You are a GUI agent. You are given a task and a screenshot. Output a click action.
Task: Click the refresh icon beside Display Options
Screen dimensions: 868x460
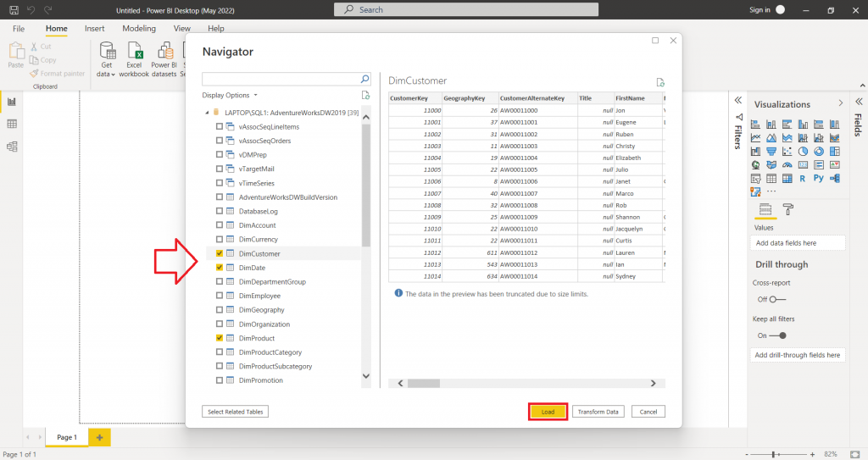(365, 95)
